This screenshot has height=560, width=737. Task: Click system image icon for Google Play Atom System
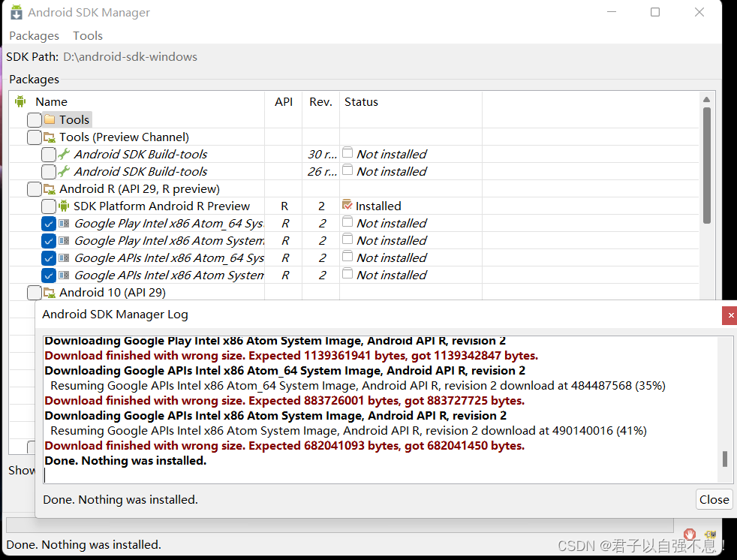[64, 241]
